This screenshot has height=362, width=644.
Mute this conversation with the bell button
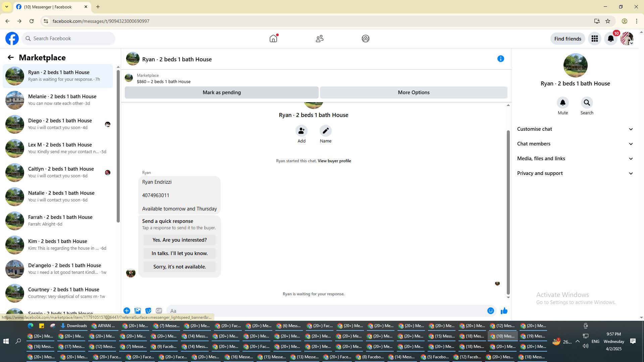(x=562, y=103)
